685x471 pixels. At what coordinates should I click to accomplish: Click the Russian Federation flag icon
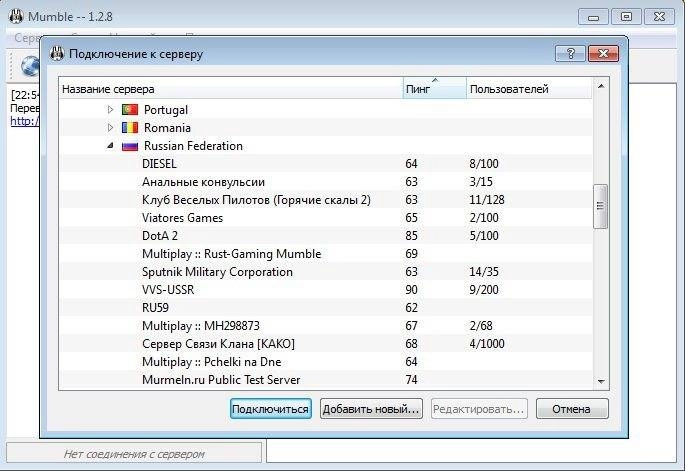coord(130,146)
